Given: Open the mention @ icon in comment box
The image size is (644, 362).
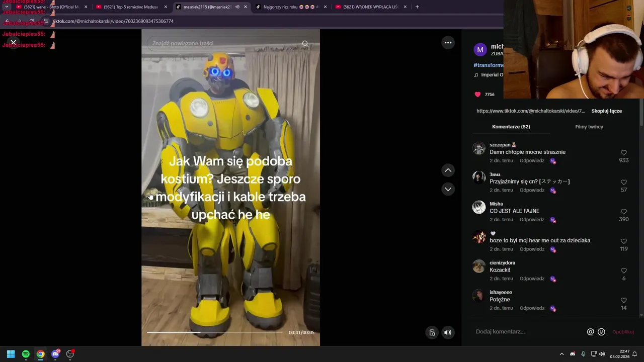Looking at the screenshot, I should (x=591, y=332).
